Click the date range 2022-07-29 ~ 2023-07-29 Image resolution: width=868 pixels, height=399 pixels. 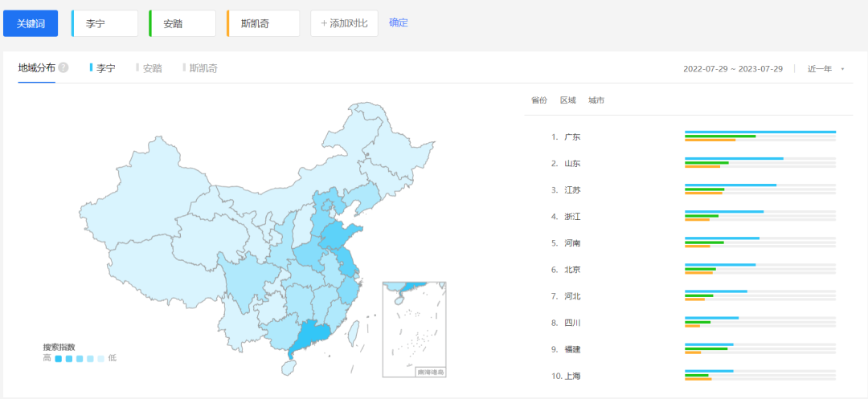coord(732,69)
